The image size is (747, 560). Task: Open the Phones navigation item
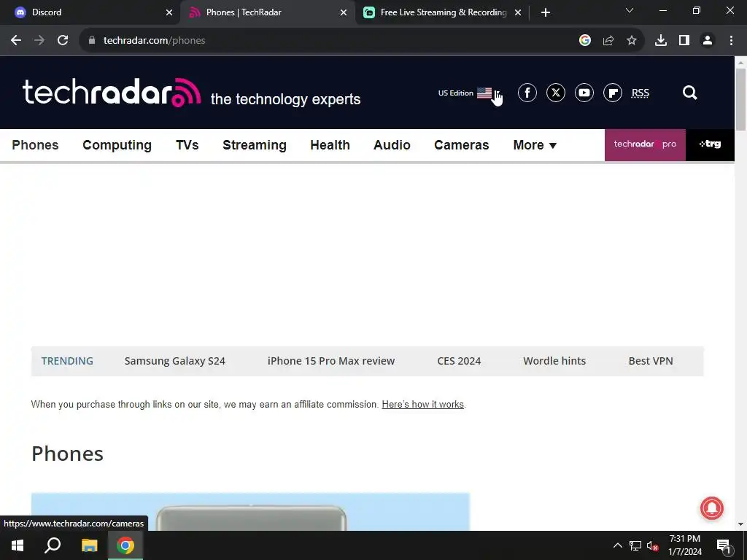coord(35,145)
